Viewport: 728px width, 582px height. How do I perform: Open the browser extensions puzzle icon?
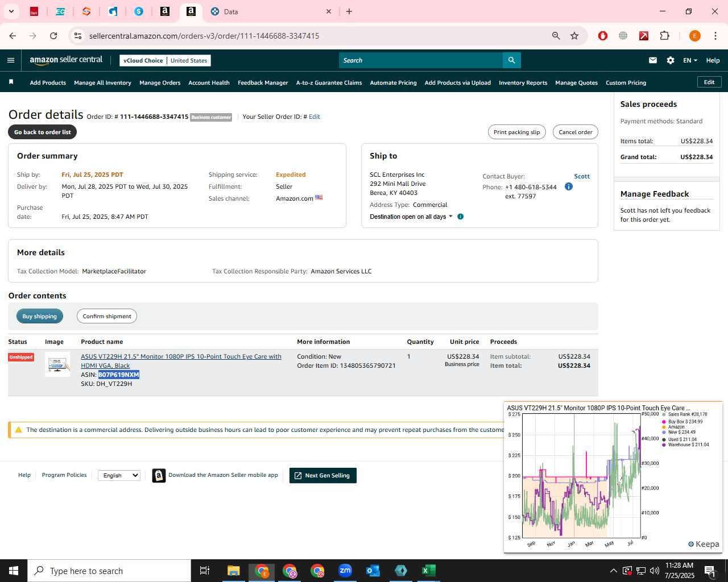(664, 36)
